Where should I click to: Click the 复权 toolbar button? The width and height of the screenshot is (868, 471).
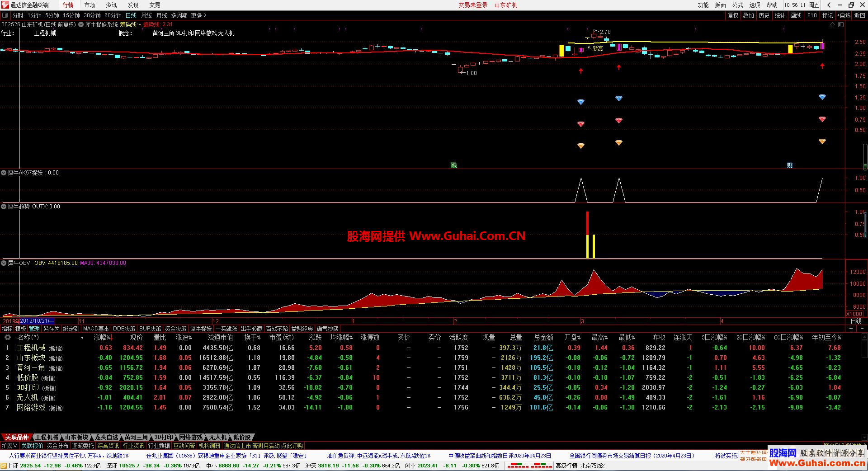pos(733,15)
